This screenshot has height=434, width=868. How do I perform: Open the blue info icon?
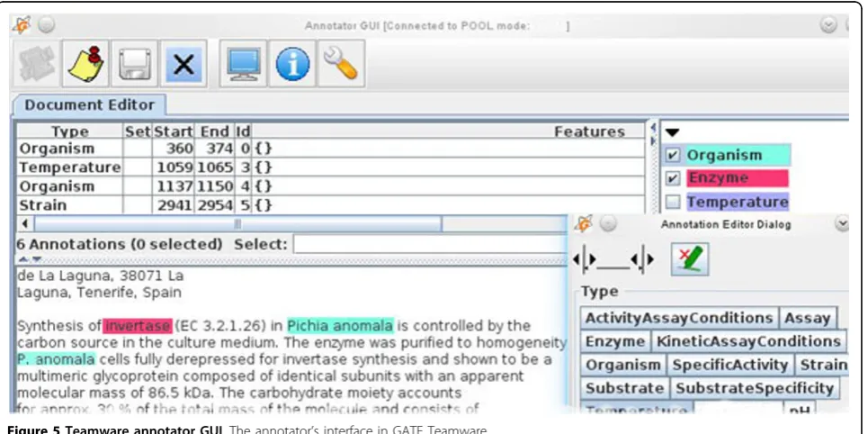tap(292, 65)
